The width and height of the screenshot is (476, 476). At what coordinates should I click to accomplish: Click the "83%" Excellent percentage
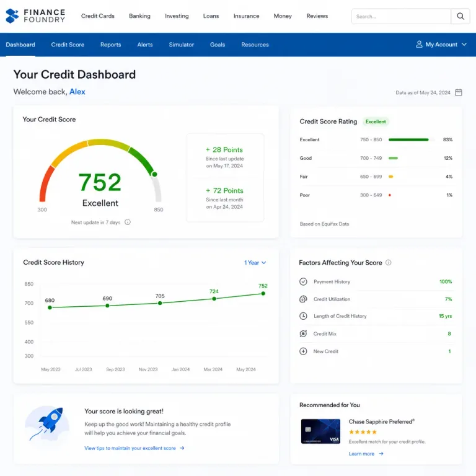coord(447,139)
